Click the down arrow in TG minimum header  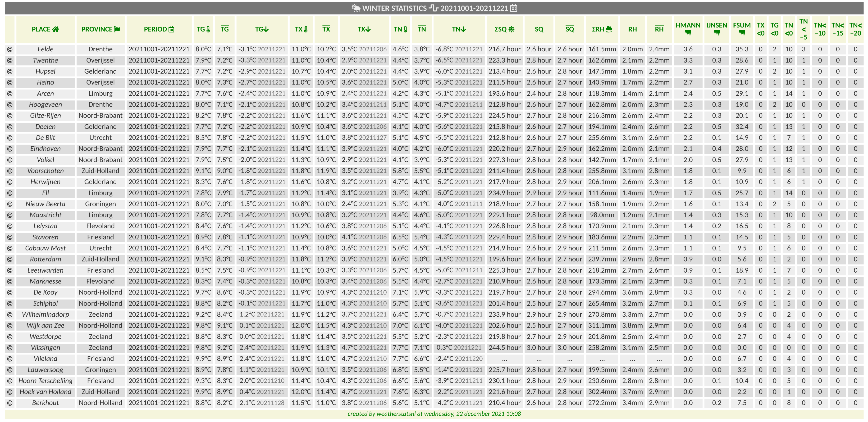pos(266,29)
